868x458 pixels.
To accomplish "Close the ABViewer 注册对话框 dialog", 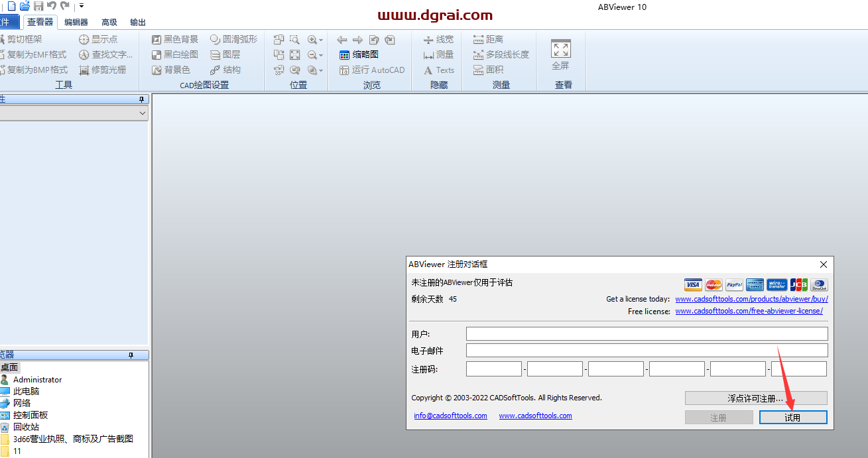I will [x=824, y=264].
